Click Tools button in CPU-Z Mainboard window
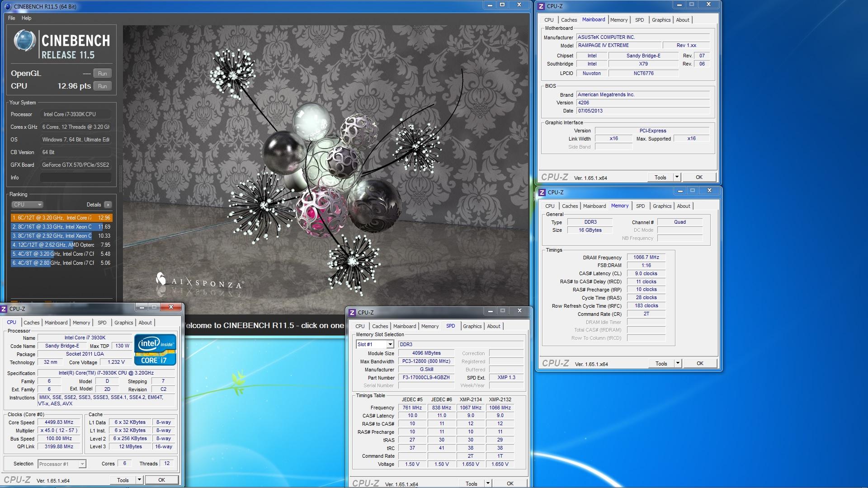This screenshot has width=868, height=488. pyautogui.click(x=660, y=178)
